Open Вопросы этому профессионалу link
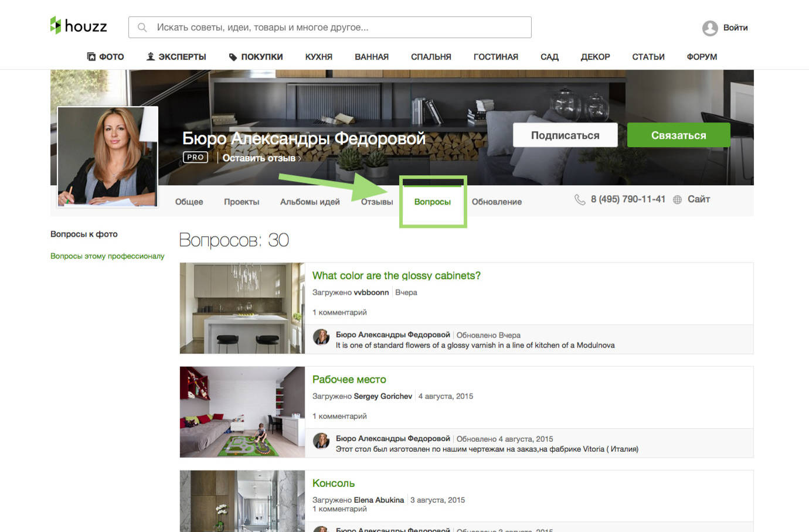Image resolution: width=809 pixels, height=532 pixels. tap(107, 256)
